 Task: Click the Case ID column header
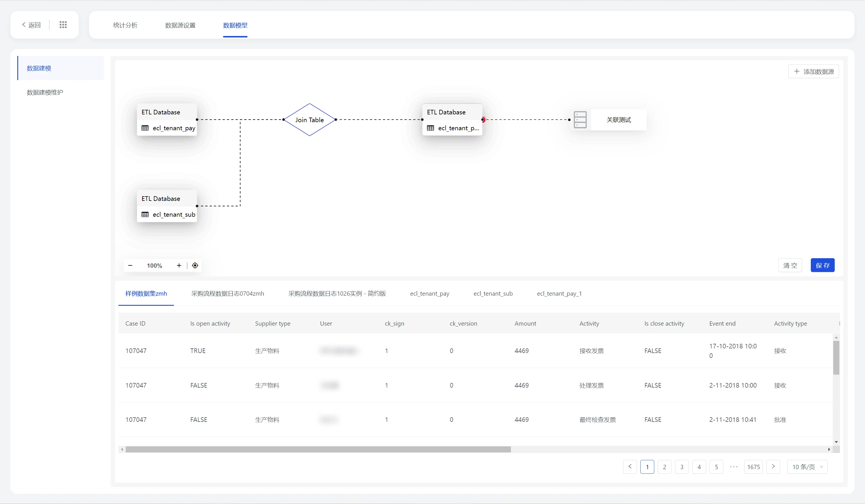pos(135,323)
